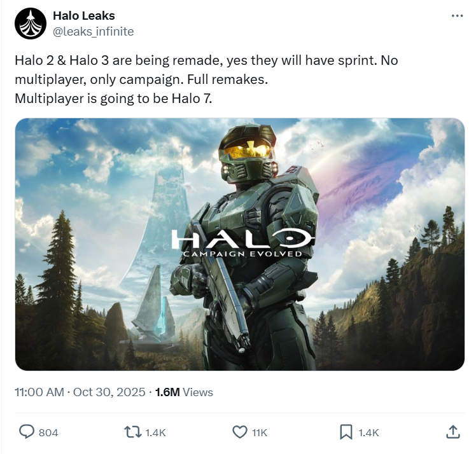Visit the @leaks_infinite handle
476x454 pixels.
click(93, 32)
